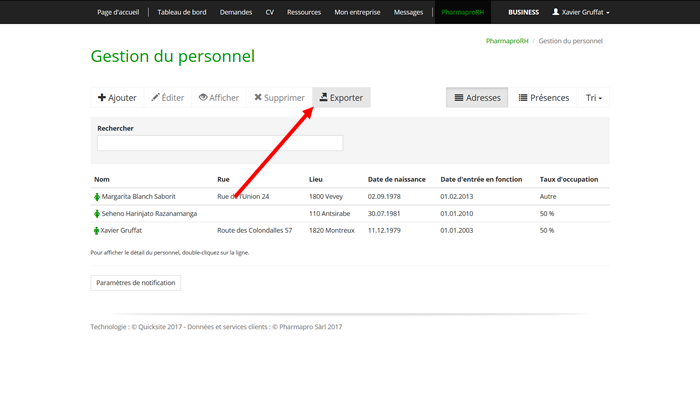700x394 pixels.
Task: Click the user icon beside Xavier Gruffat menu
Action: click(x=555, y=12)
